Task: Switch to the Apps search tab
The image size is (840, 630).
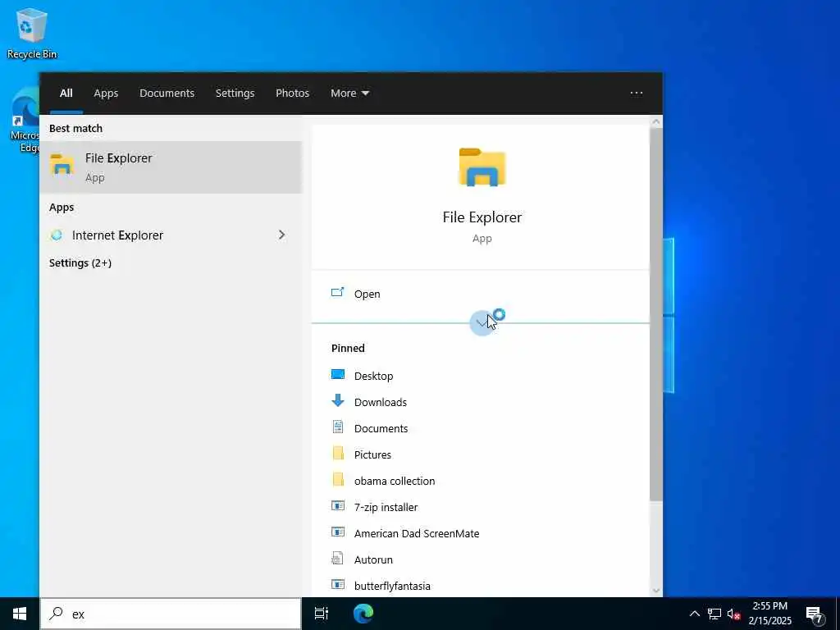Action: click(106, 93)
